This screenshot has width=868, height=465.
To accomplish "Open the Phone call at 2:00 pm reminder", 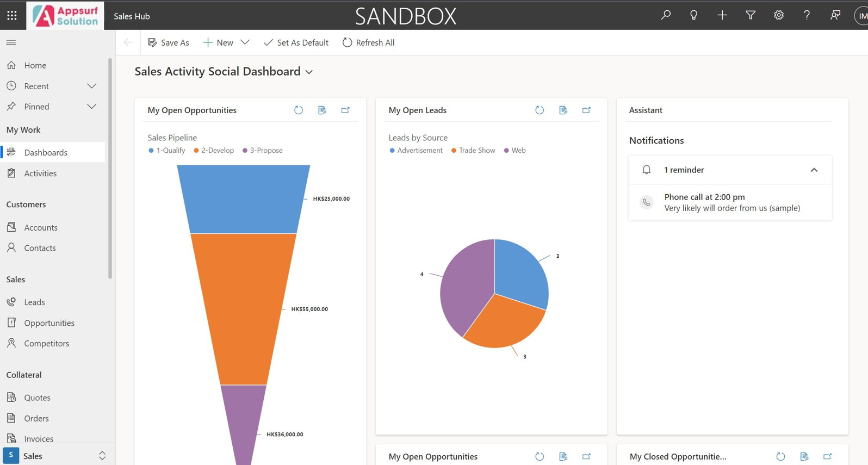I will 730,202.
